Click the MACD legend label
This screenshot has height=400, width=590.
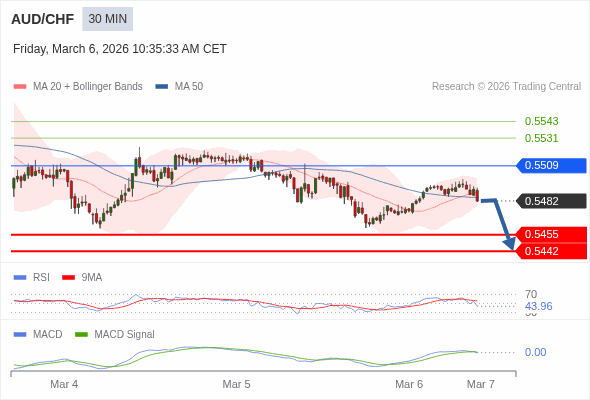48,335
